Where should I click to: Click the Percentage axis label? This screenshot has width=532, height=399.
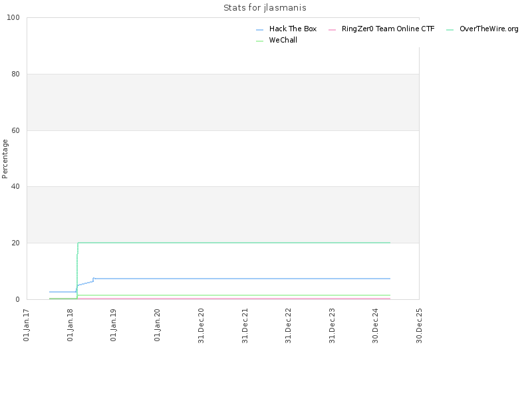pyautogui.click(x=5, y=159)
